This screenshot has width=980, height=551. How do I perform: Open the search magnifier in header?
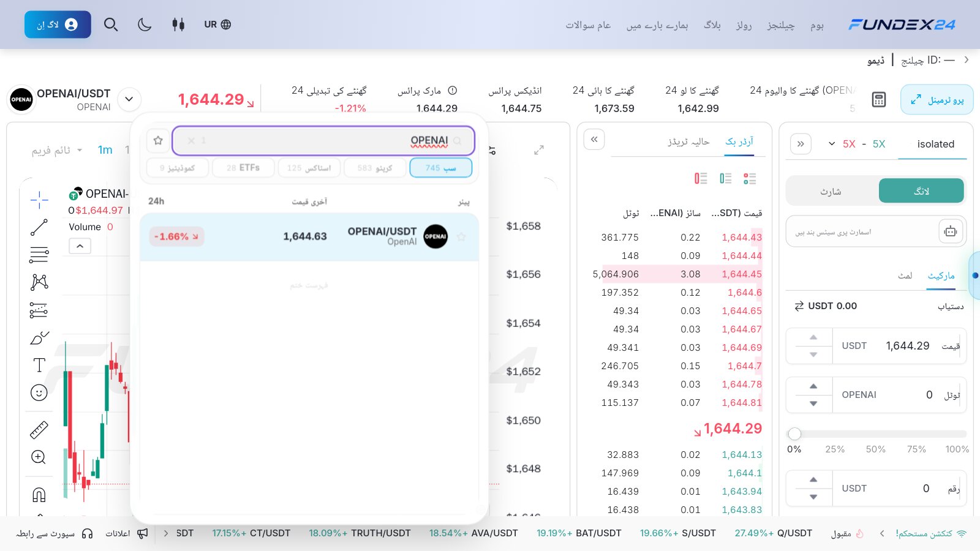click(x=111, y=24)
